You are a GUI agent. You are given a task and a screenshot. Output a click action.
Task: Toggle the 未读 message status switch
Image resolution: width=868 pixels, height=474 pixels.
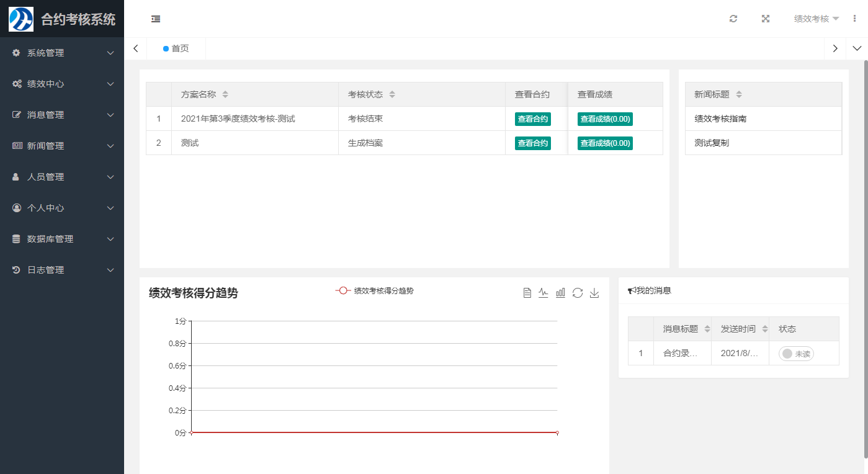pyautogui.click(x=796, y=354)
